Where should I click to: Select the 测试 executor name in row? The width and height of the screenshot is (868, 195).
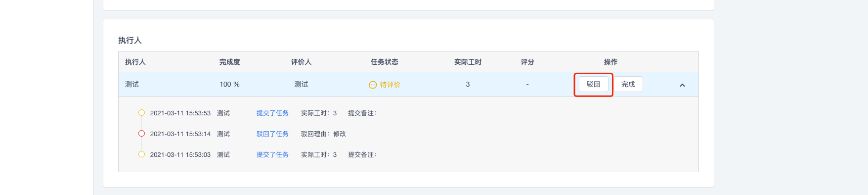pos(132,85)
